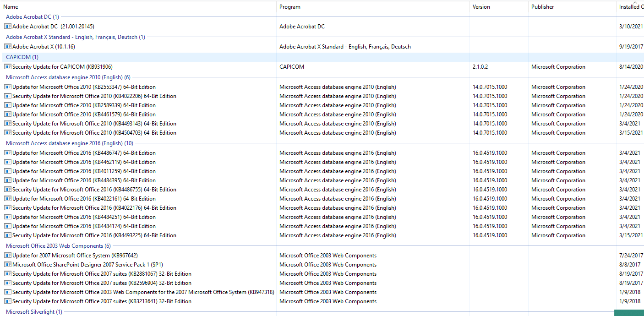Click the Installed On column header
This screenshot has height=316, width=644.
click(x=630, y=7)
